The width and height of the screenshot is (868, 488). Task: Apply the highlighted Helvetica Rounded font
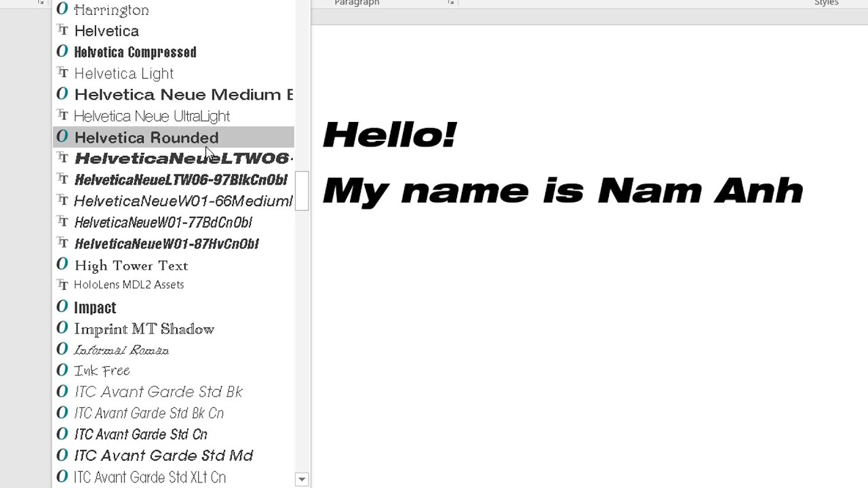(x=174, y=137)
